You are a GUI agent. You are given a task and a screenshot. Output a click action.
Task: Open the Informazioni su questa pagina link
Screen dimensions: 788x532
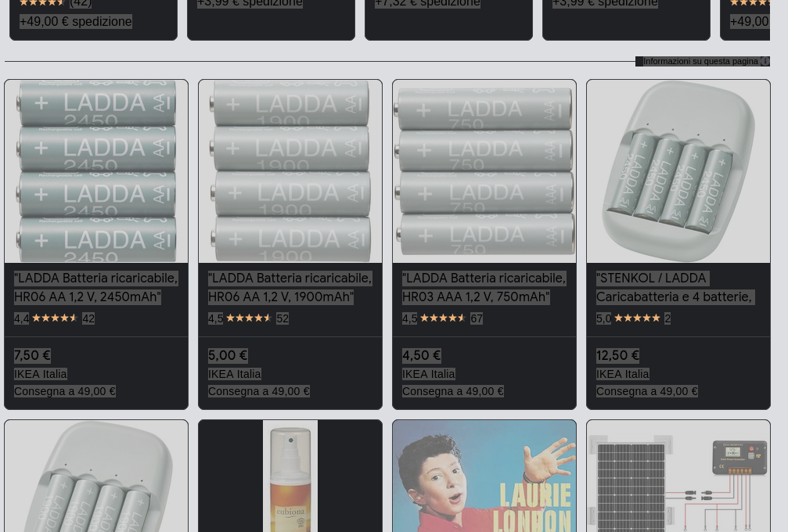pos(700,61)
